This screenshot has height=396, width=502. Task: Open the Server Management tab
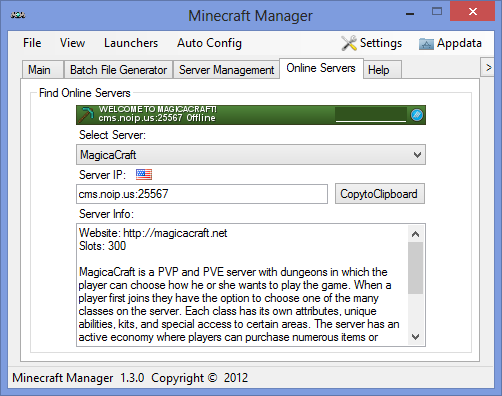click(x=226, y=70)
